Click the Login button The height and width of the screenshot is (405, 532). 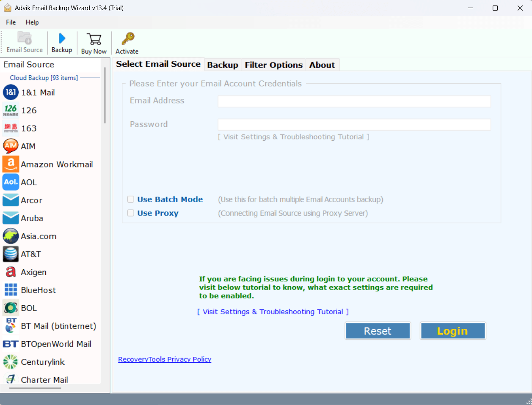click(452, 331)
